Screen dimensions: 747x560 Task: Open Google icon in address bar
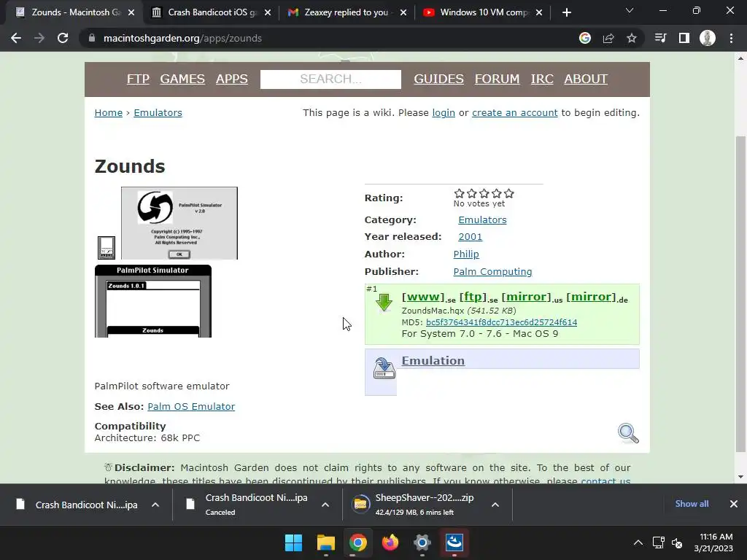click(x=585, y=38)
